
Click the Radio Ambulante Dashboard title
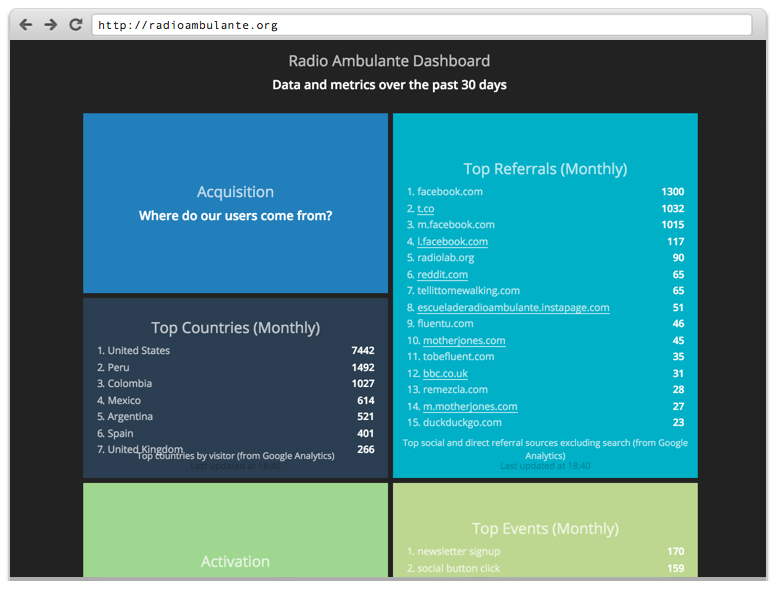[389, 61]
